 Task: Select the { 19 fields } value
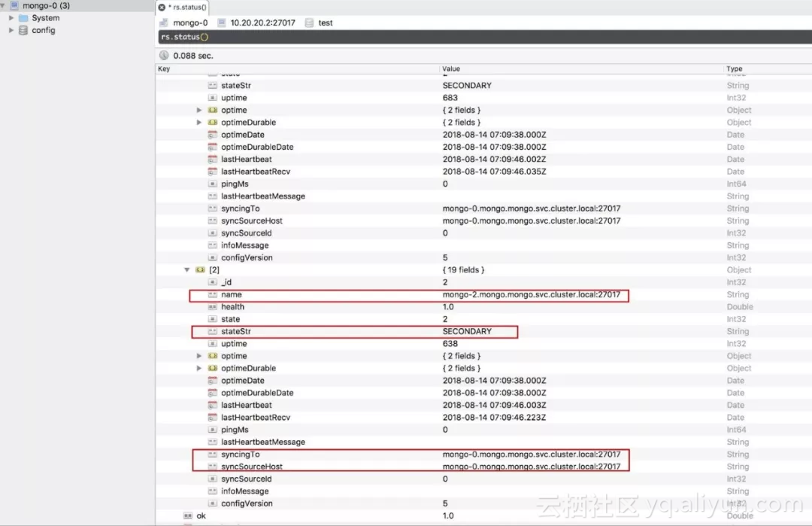tap(463, 269)
